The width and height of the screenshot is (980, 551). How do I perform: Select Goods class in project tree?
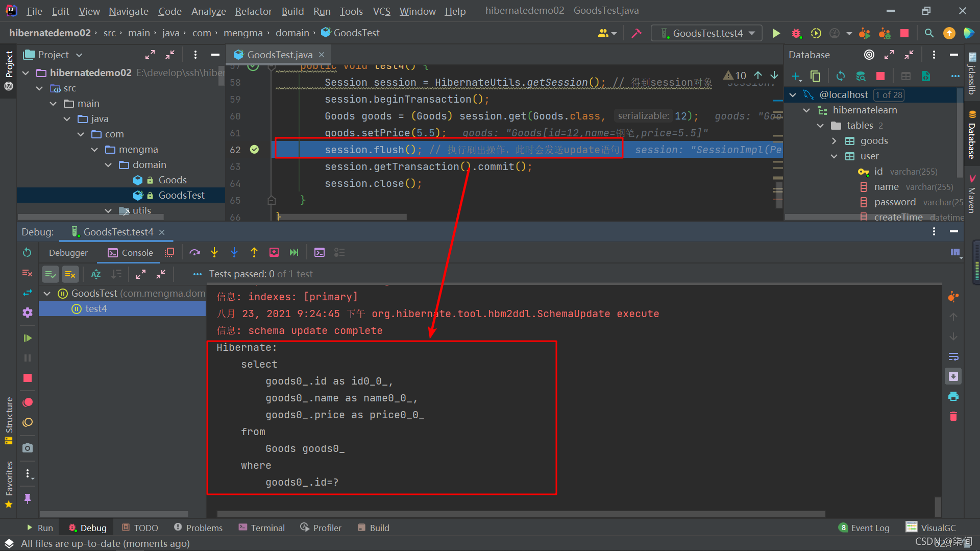173,180
